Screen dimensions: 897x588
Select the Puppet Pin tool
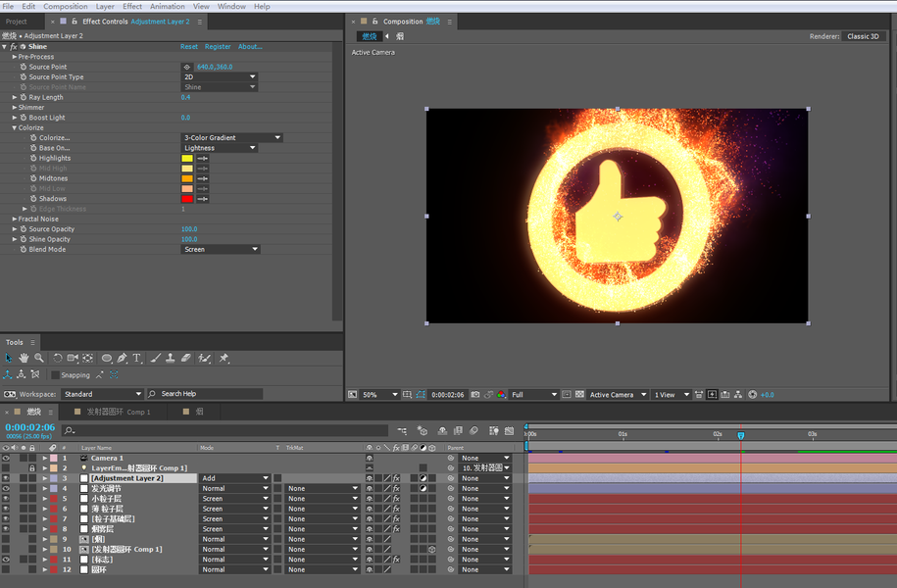pyautogui.click(x=224, y=358)
